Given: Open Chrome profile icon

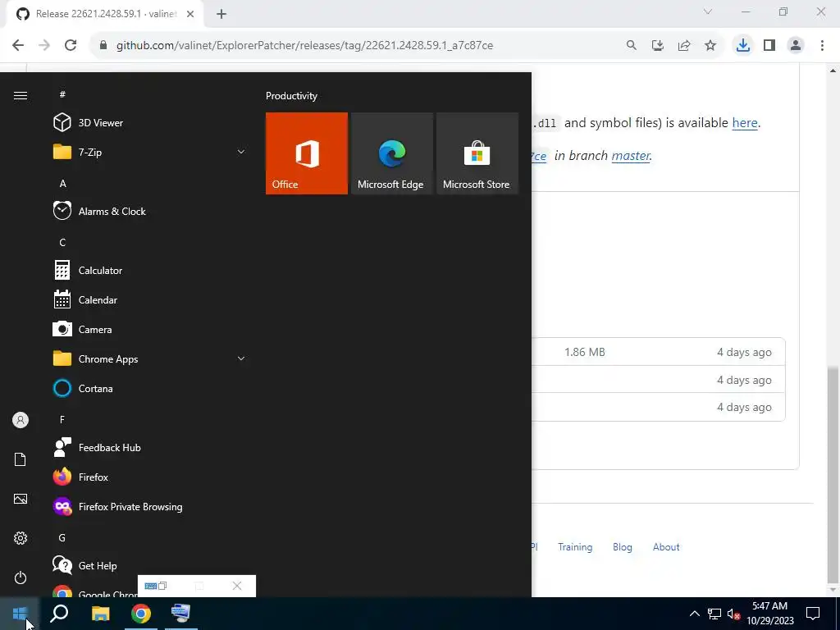Looking at the screenshot, I should pyautogui.click(x=796, y=45).
